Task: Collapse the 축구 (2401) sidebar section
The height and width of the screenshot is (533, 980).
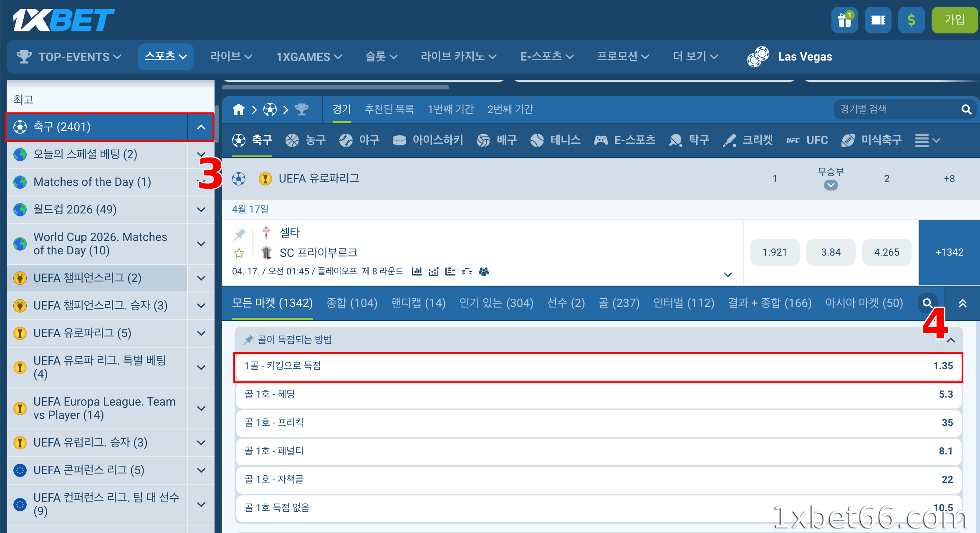Action: click(201, 127)
